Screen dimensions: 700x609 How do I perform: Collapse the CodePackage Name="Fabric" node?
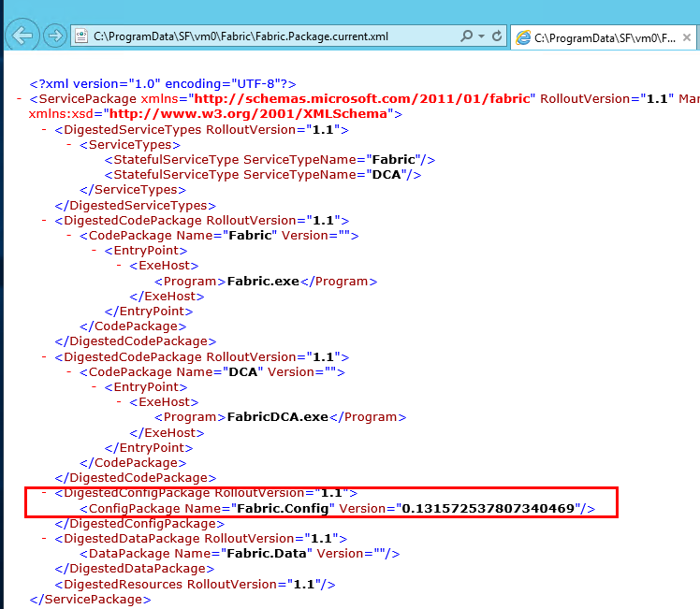click(69, 235)
